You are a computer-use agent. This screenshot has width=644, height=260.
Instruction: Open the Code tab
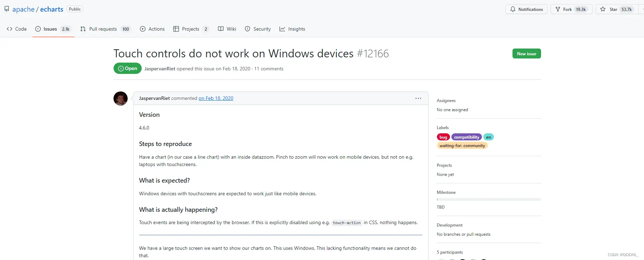[x=17, y=29]
